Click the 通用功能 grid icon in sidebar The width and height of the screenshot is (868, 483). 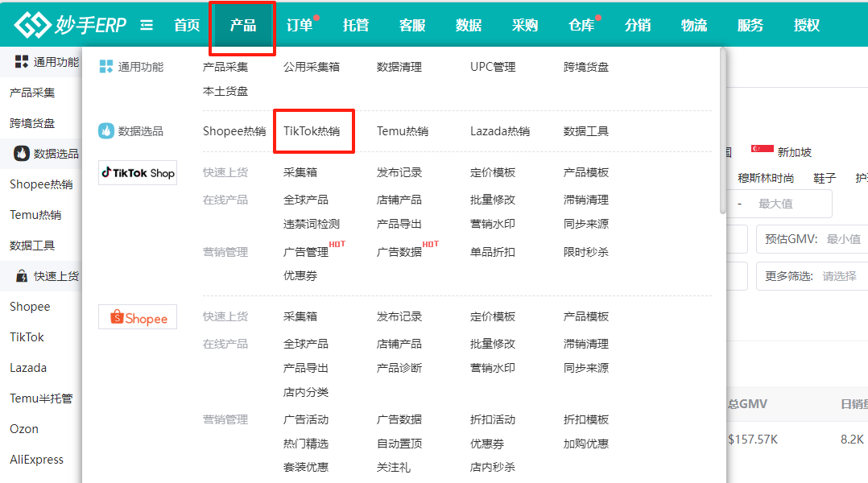(22, 61)
